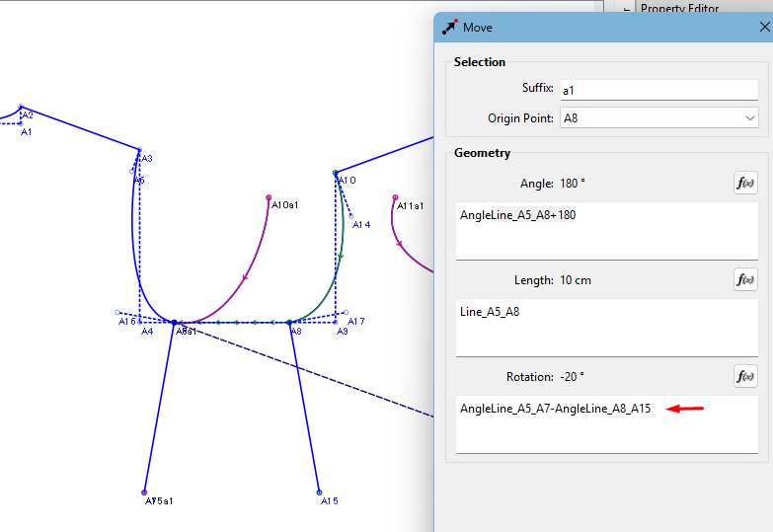Select point A15 on the pattern
This screenshot has height=532, width=773.
tap(319, 492)
